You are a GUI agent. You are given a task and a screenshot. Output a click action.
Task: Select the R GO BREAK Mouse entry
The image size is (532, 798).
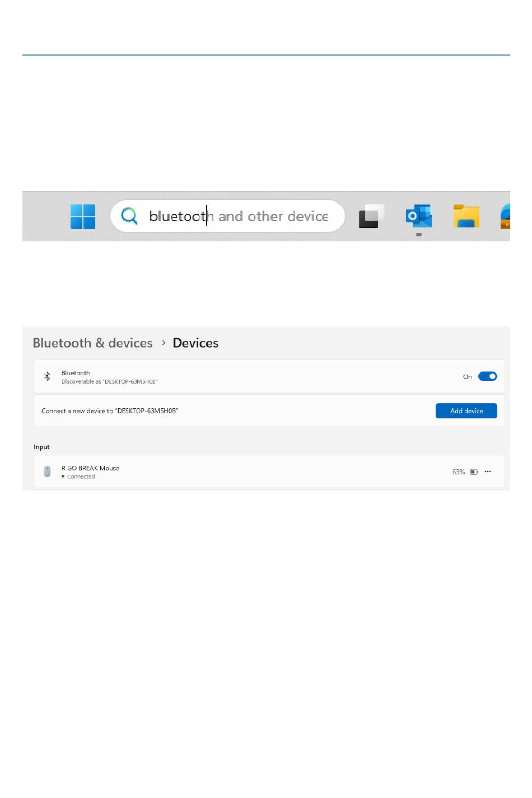269,472
